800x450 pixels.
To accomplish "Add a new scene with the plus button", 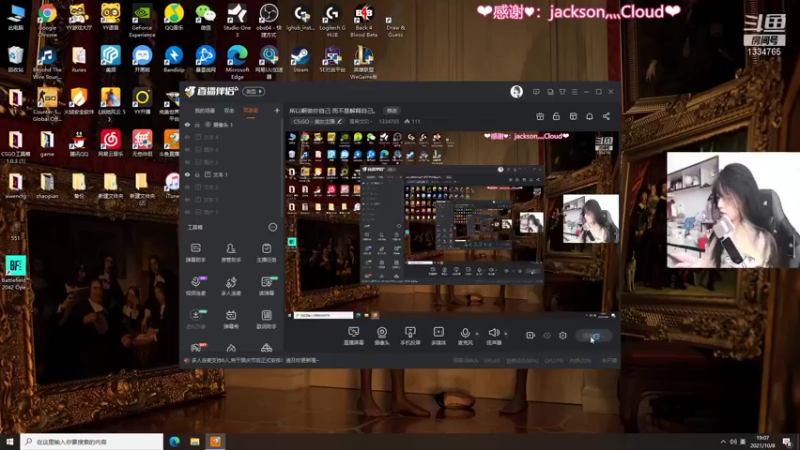I will click(x=277, y=110).
